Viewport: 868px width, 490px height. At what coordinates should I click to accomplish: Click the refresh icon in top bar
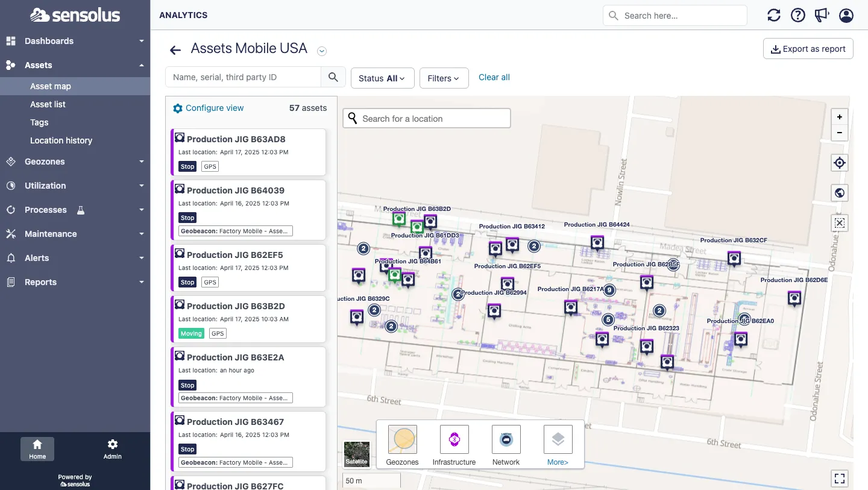click(774, 16)
